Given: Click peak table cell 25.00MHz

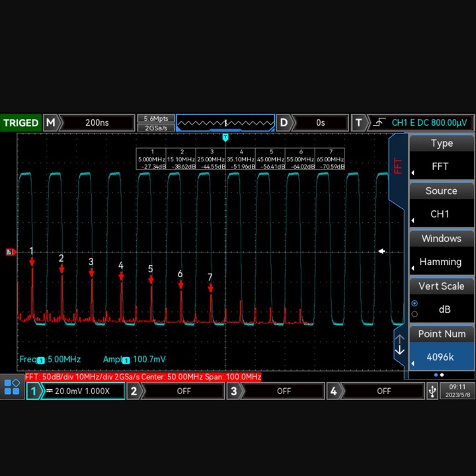Looking at the screenshot, I should pos(211,159).
